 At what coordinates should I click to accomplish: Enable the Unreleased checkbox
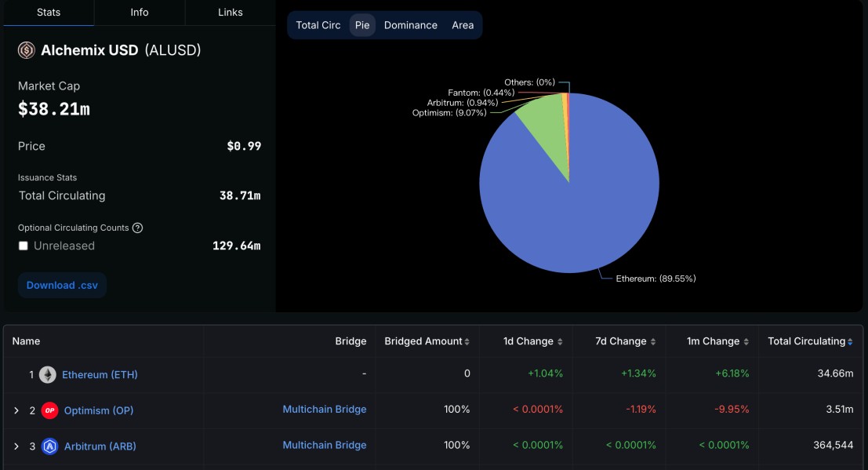click(24, 246)
